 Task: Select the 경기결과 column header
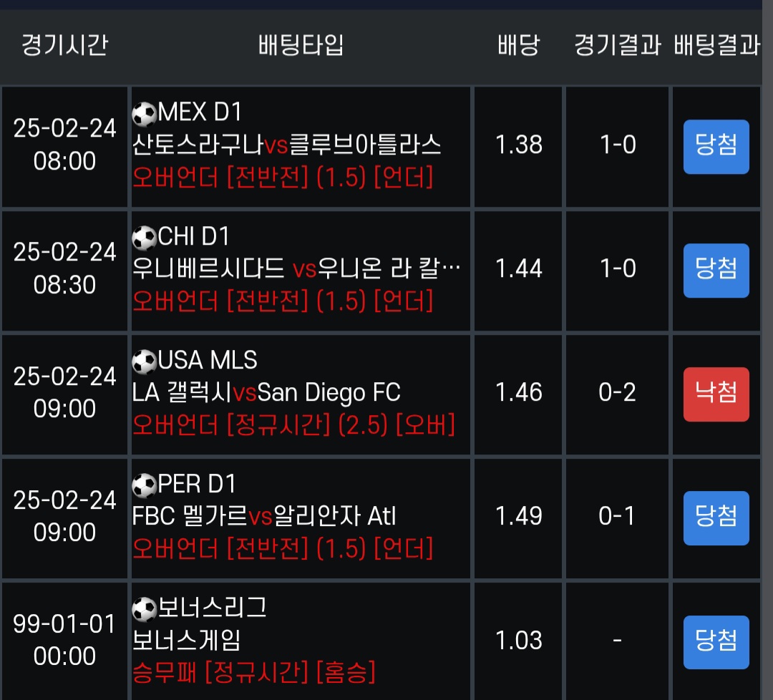coord(617,46)
